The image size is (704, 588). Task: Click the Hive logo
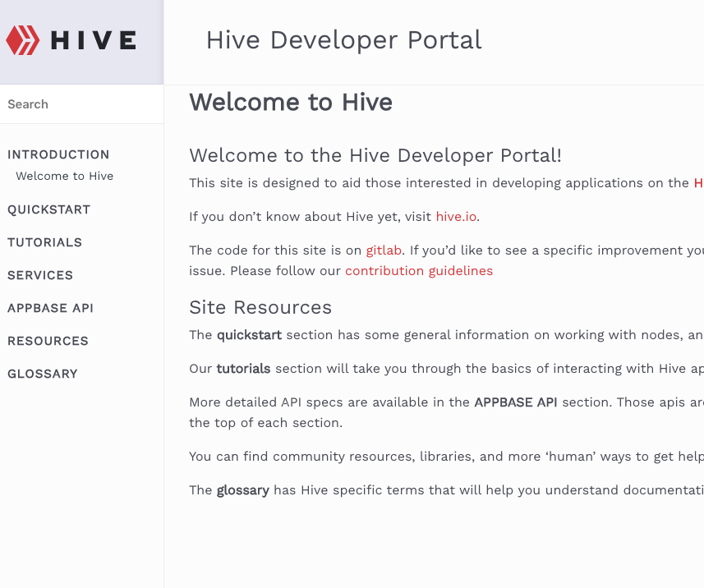71,40
